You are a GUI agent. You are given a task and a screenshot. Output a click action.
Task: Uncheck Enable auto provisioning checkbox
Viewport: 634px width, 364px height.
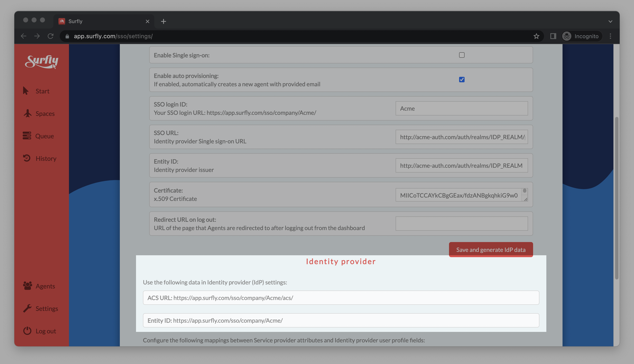pos(462,80)
